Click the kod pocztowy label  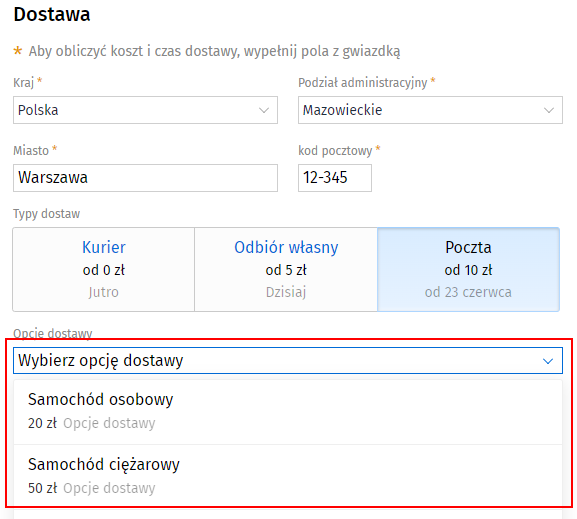point(335,151)
